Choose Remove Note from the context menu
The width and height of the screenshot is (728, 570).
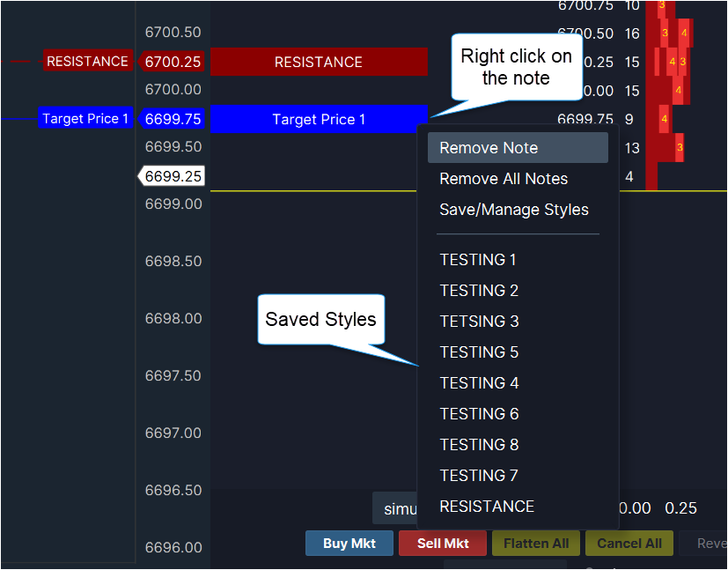[489, 148]
